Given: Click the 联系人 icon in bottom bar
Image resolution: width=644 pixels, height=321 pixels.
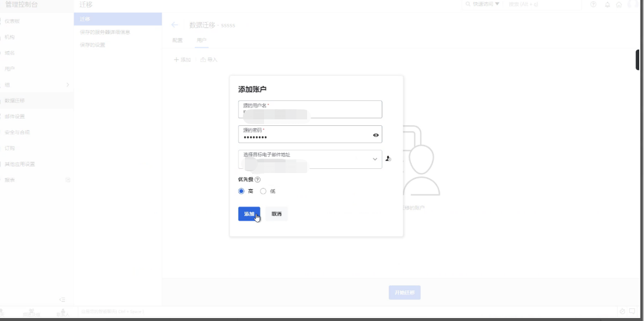Looking at the screenshot, I should click(x=63, y=313).
